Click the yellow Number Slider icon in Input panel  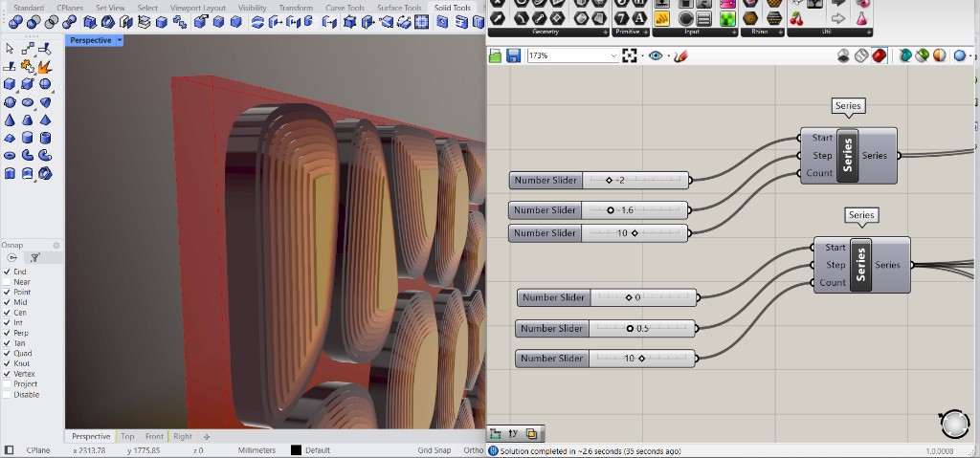pos(662,19)
